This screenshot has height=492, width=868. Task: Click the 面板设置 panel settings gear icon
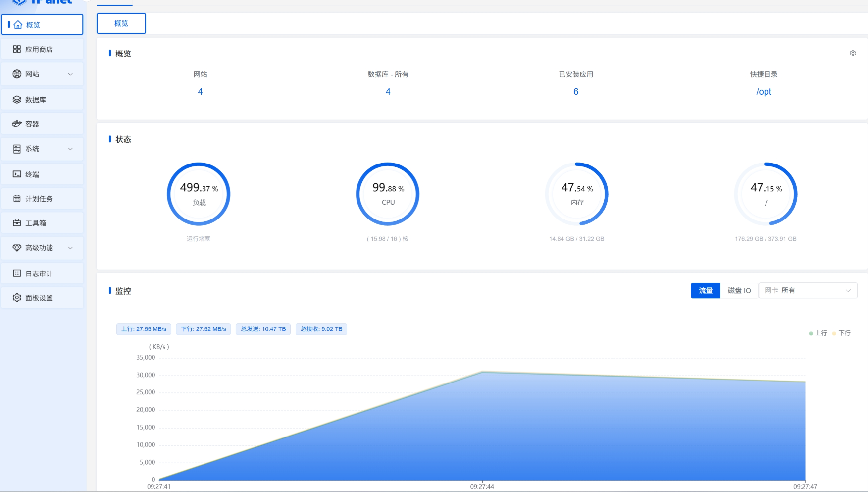[17, 298]
